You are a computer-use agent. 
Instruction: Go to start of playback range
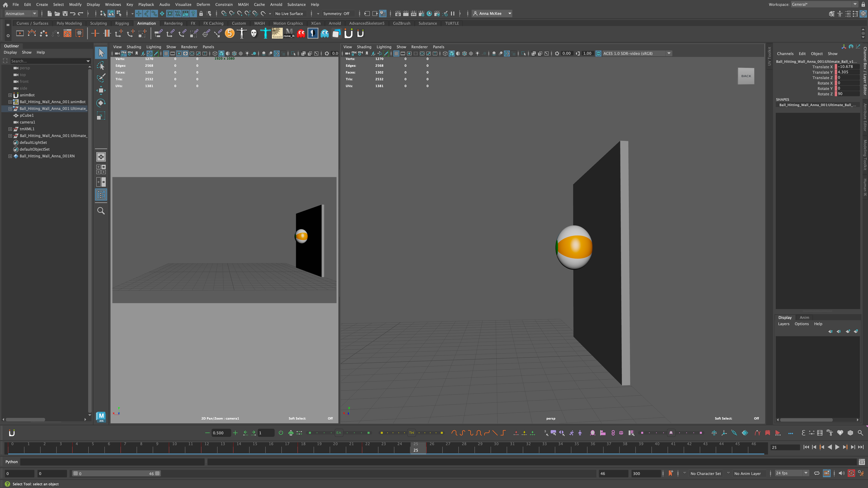coord(806,447)
